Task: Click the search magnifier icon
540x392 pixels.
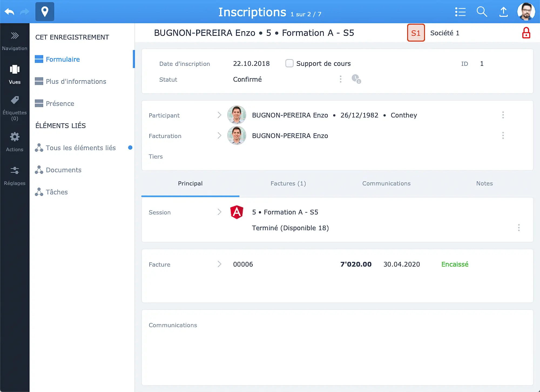Action: [482, 12]
